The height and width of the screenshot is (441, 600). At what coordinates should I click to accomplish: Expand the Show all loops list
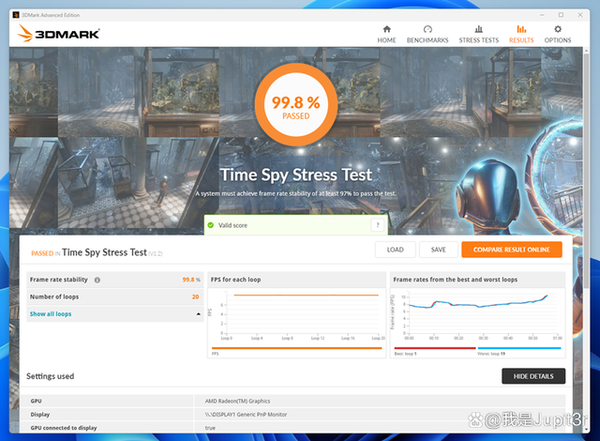point(50,314)
